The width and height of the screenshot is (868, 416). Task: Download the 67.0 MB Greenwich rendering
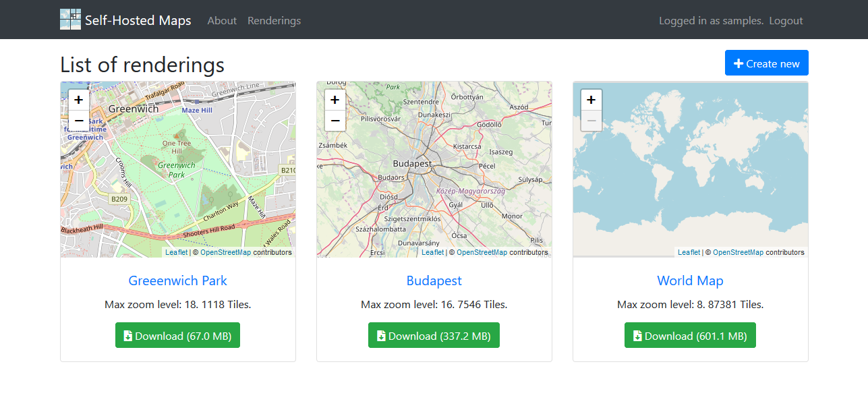[x=177, y=335]
